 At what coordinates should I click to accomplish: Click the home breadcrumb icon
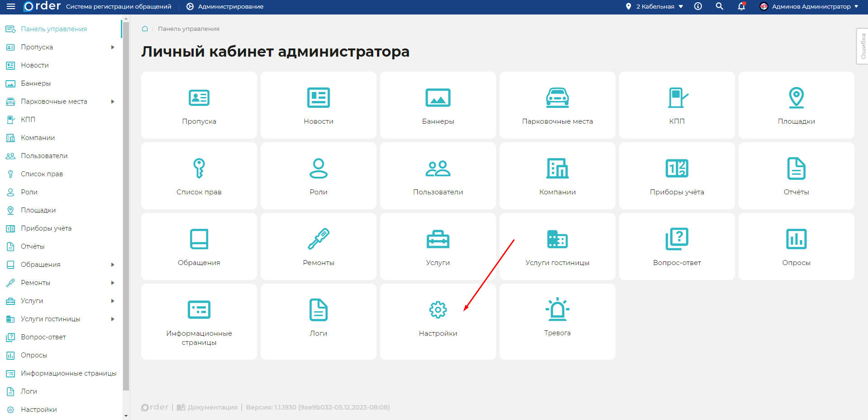(x=145, y=29)
